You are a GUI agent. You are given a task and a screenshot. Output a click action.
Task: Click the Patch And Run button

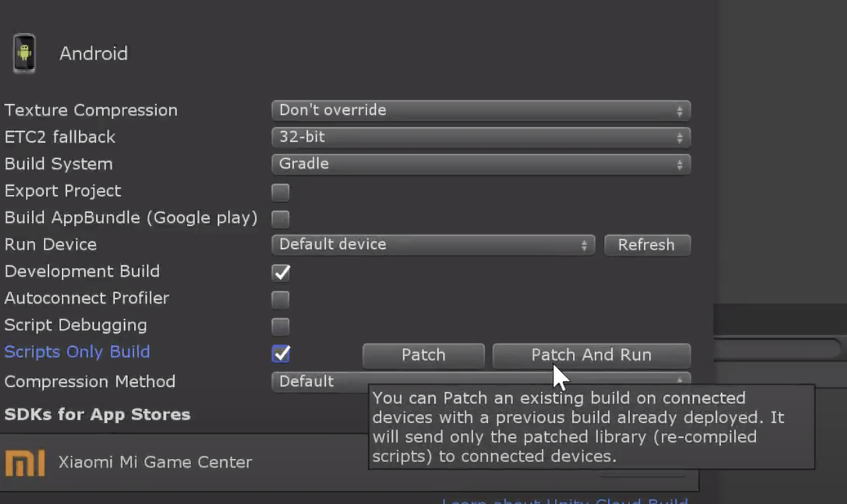(x=591, y=355)
